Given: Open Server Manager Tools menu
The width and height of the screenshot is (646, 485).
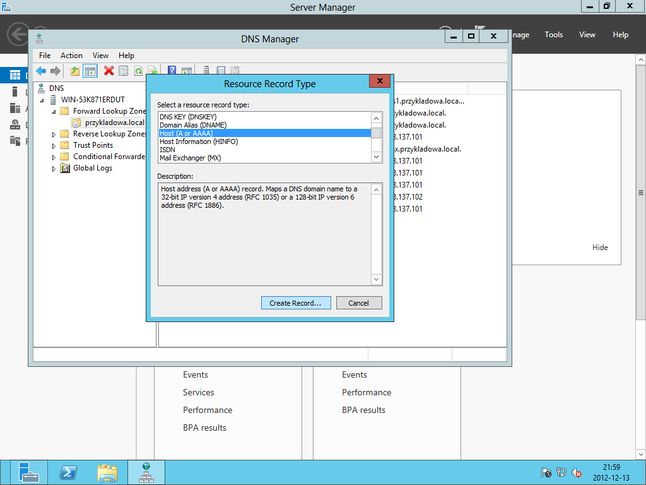Looking at the screenshot, I should click(x=553, y=35).
